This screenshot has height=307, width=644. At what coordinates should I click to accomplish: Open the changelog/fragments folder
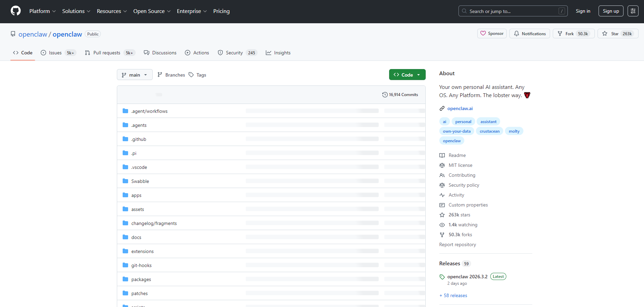[x=154, y=223]
